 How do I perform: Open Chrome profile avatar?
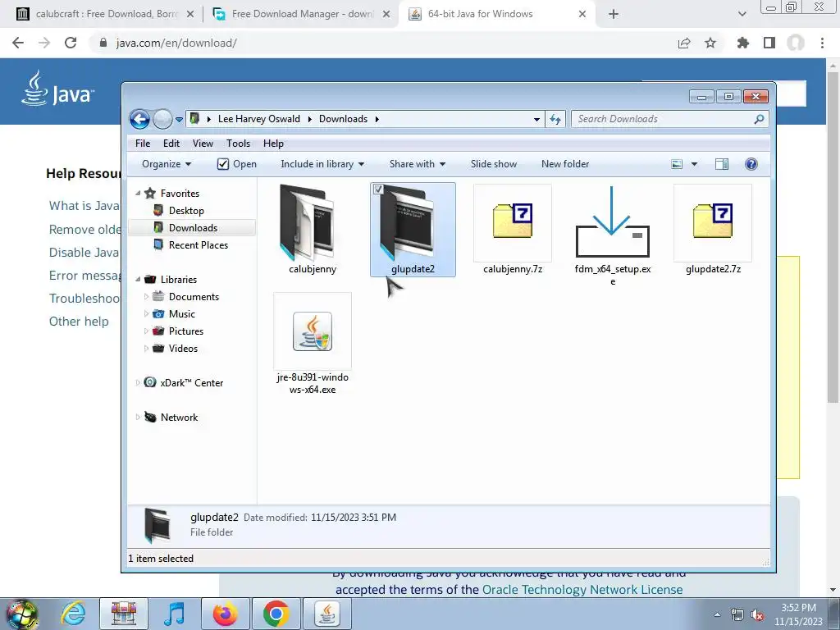[x=796, y=43]
